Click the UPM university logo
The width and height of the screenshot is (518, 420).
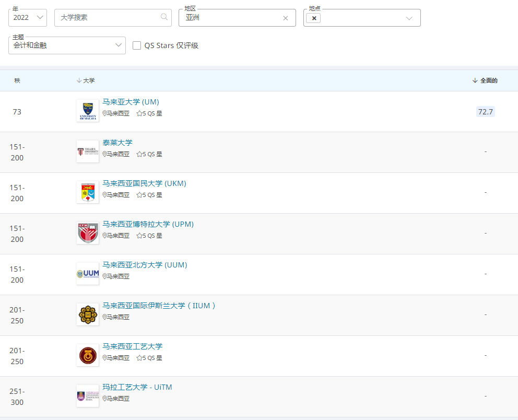[87, 233]
